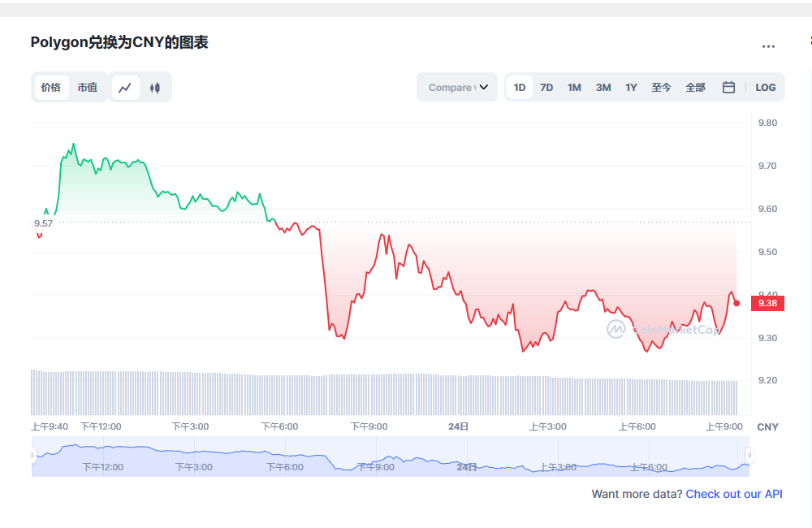
Task: Click the 9.80 y-axis value
Action: pyautogui.click(x=767, y=123)
